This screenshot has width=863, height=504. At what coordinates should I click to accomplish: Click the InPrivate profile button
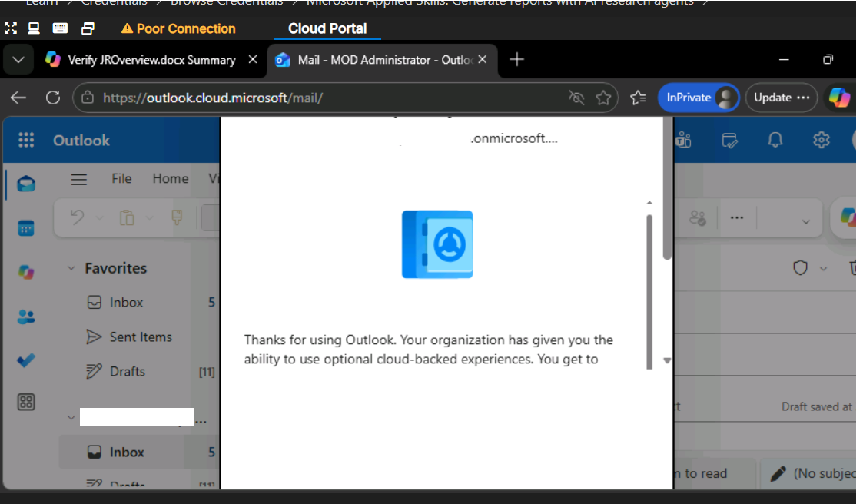698,98
